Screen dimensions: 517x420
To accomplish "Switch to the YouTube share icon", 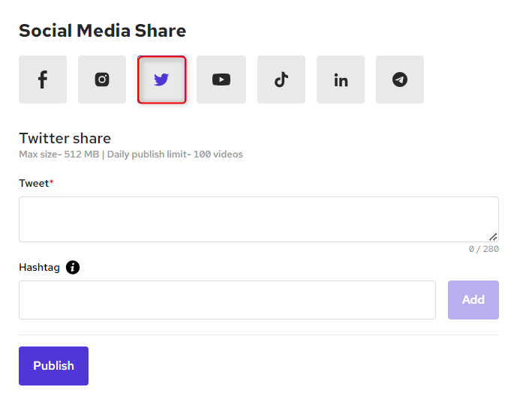I will [x=221, y=79].
